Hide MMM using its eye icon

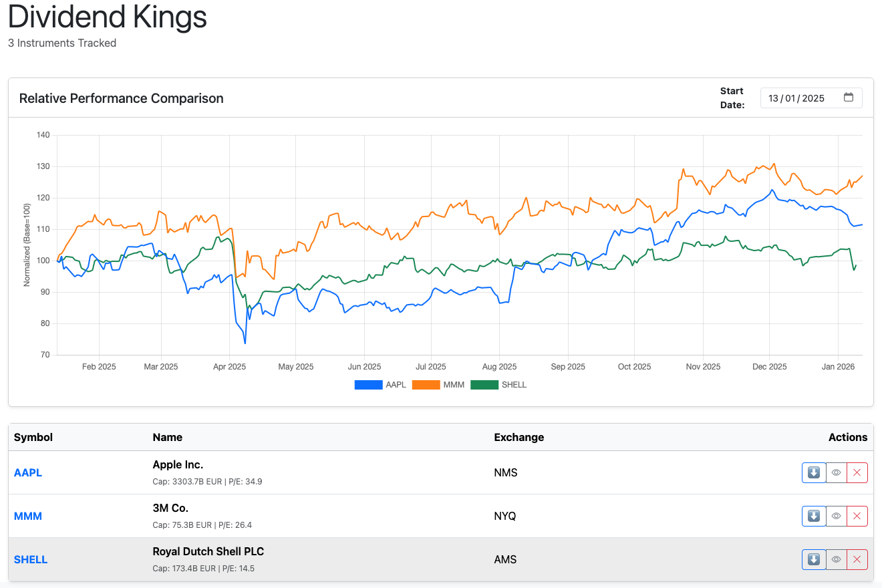(x=836, y=516)
